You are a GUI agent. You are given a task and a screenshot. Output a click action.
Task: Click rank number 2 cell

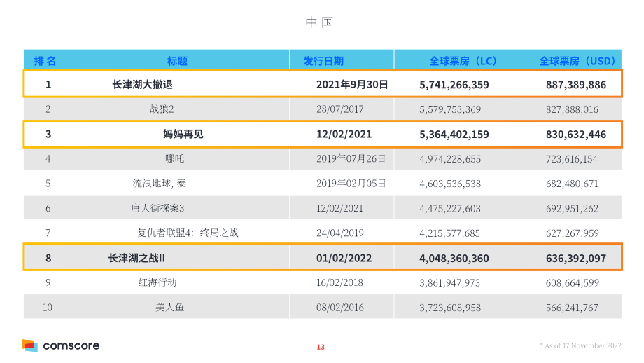click(48, 109)
